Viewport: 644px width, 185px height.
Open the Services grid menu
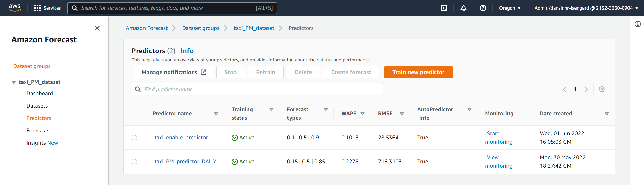[x=47, y=8]
